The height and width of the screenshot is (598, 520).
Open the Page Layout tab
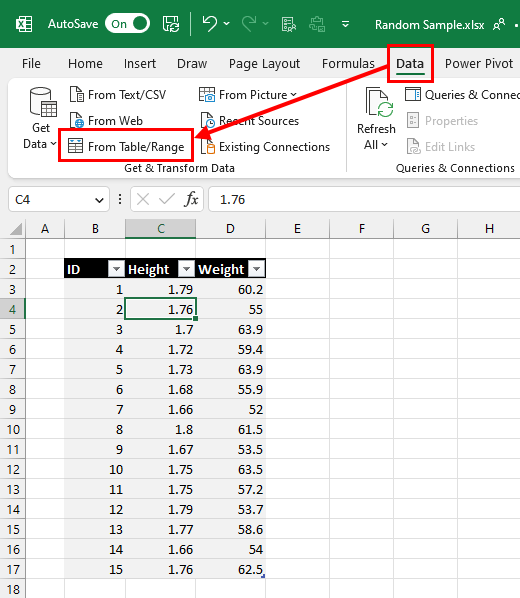264,64
